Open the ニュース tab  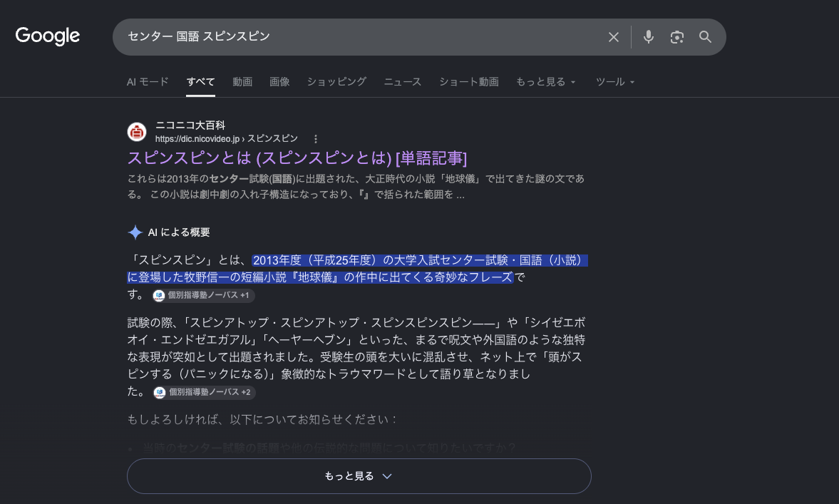coord(402,82)
